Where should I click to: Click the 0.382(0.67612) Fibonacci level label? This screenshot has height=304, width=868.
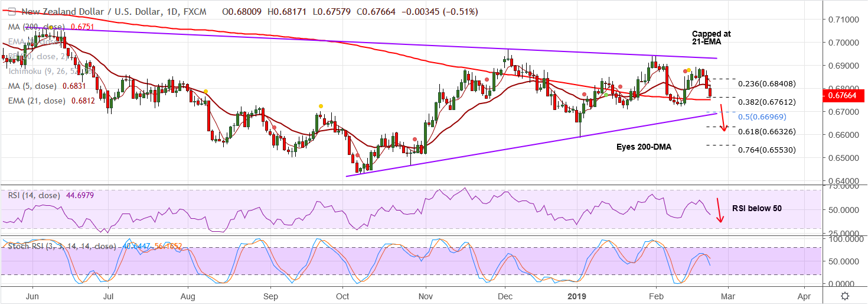point(766,102)
